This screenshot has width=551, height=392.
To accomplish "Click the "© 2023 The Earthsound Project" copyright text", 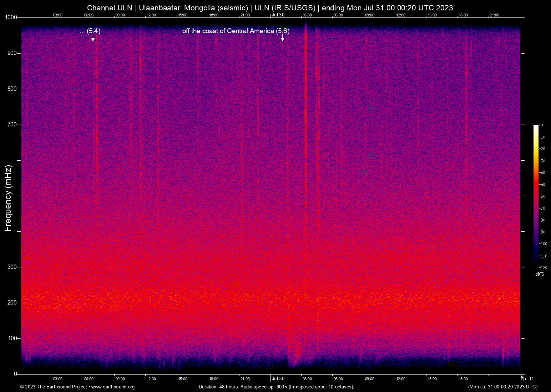I will (54, 387).
